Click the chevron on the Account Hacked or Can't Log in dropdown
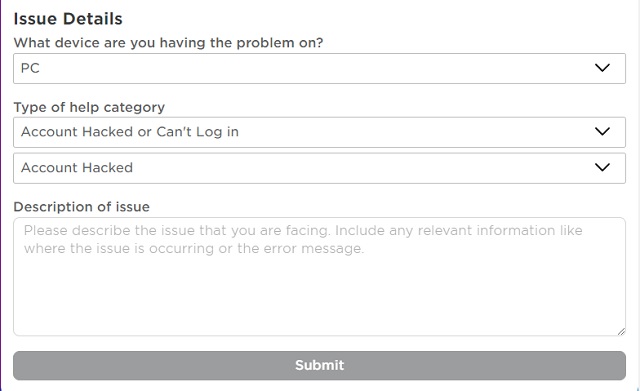 (602, 131)
